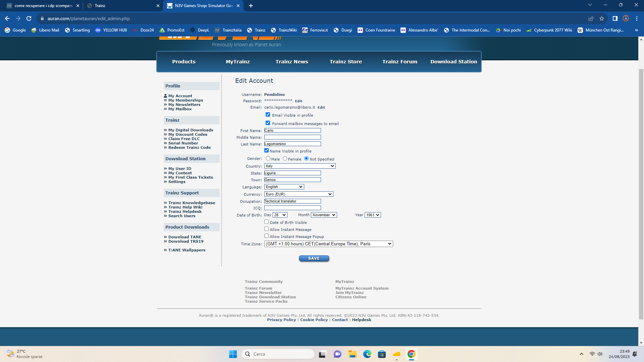Viewport: 644px width, 362px height.
Task: Open Download Station navigation item
Action: coord(454,62)
